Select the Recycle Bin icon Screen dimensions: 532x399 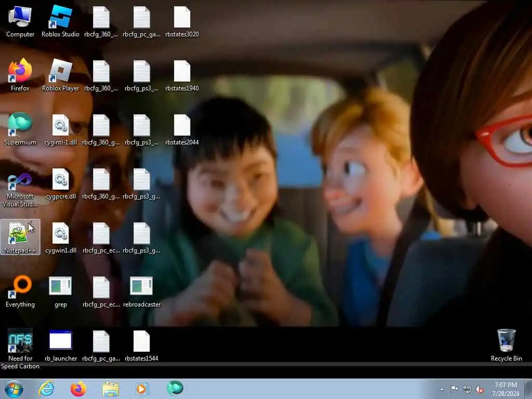(x=506, y=345)
